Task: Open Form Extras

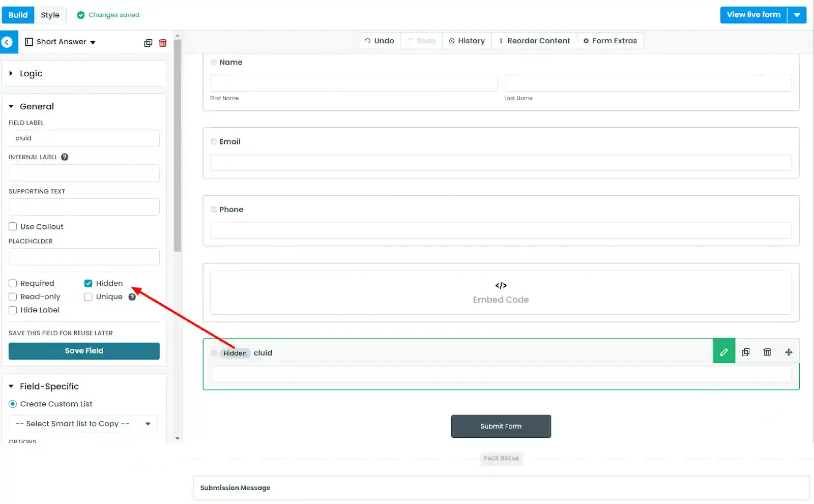Action: pos(610,41)
